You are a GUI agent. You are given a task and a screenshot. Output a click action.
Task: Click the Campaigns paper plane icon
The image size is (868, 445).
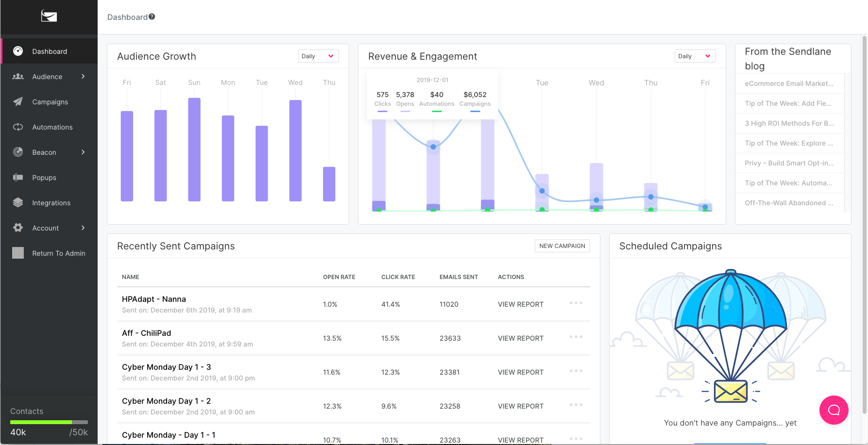tap(18, 101)
